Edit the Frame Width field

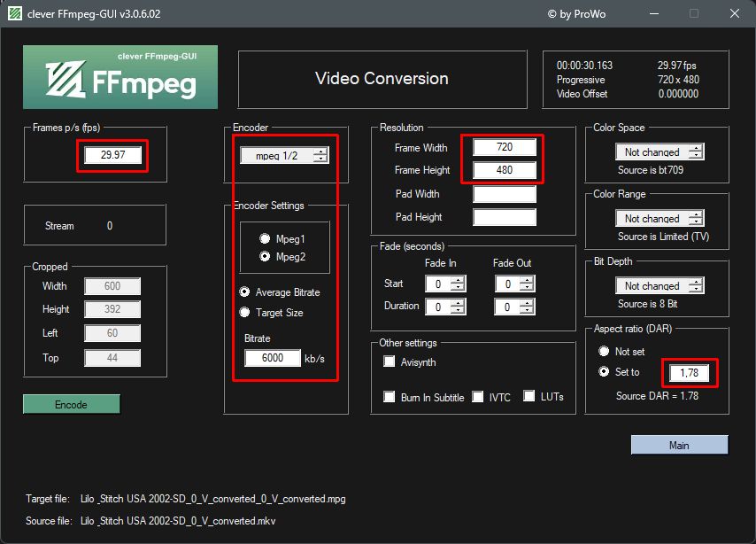point(505,147)
